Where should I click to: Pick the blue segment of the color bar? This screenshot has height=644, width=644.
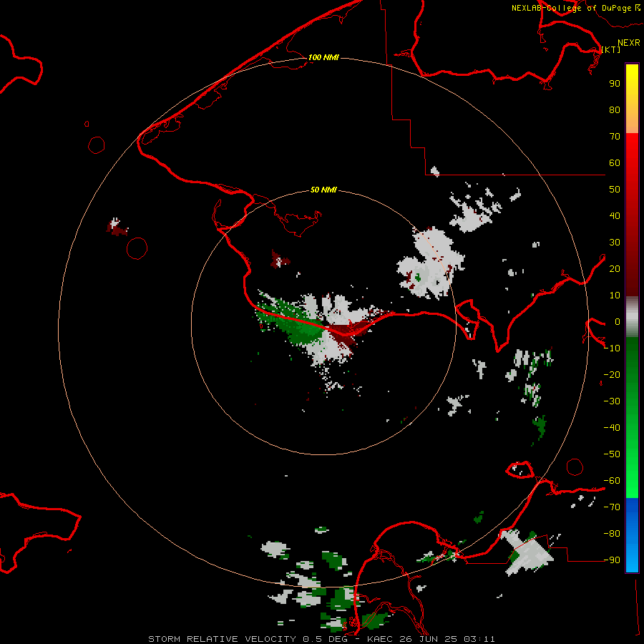point(632,535)
